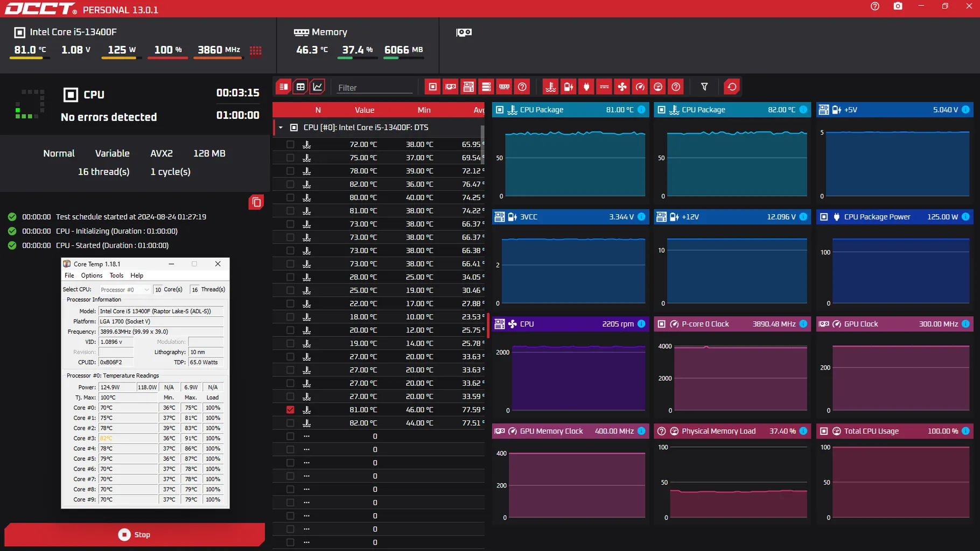Click the GPU Memory Clock 400.00 MHz graph header
This screenshot has width=980, height=551.
(x=570, y=430)
